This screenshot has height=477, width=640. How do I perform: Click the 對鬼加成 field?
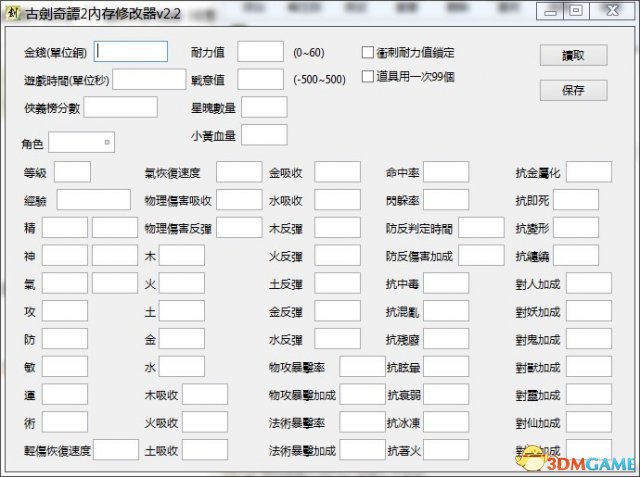pyautogui.click(x=589, y=339)
